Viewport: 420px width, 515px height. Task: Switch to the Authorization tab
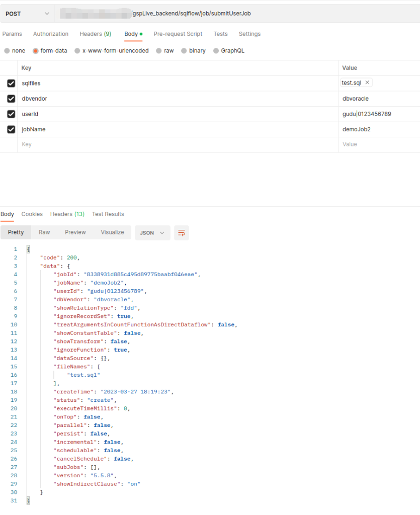(x=50, y=34)
